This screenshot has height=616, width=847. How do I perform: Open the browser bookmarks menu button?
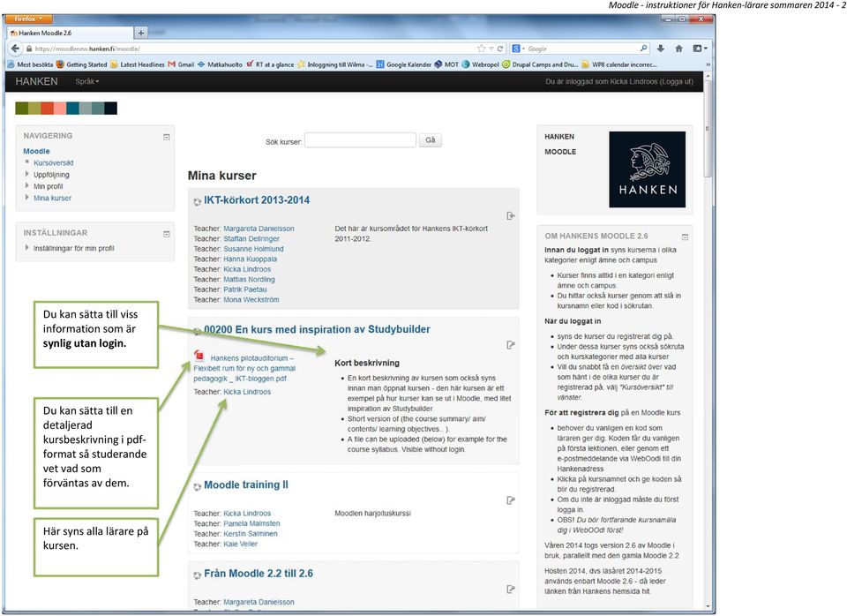[x=700, y=49]
